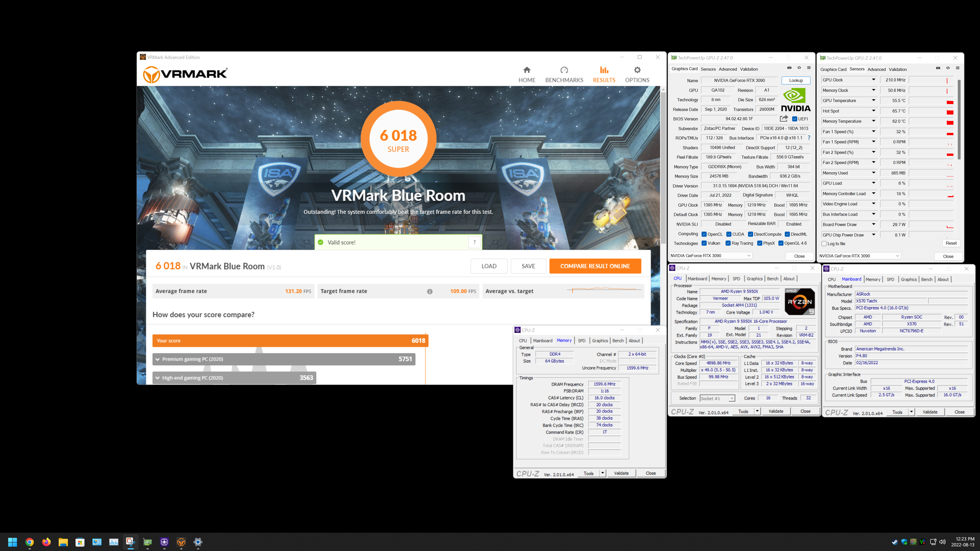Go to VRMark BENCHMARKS tab
This screenshot has height=551, width=980.
click(564, 74)
